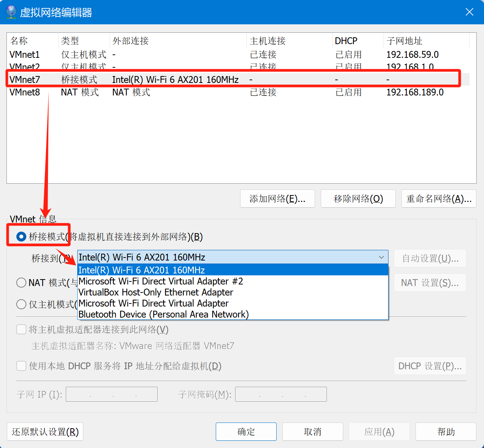The height and width of the screenshot is (448, 484).
Task: Choose Intel(R) Wi-Fi 6 AX201 160MHz in dropdown list
Action: point(233,270)
